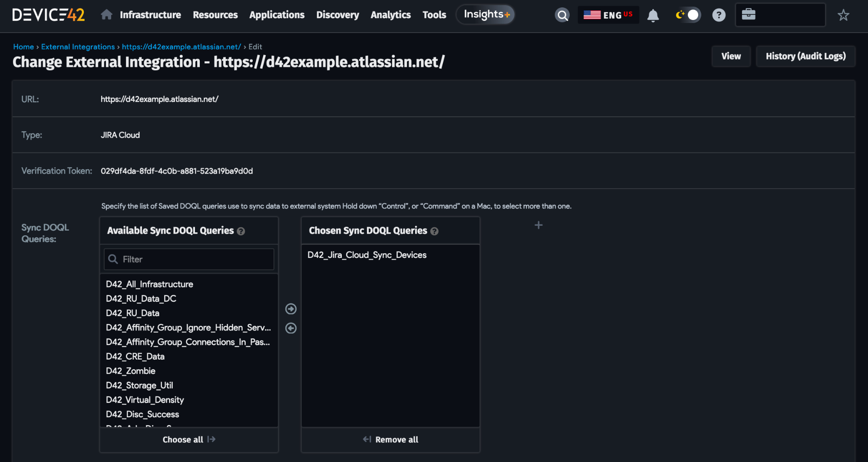Toggle dark mode theme switch
Viewport: 868px width, 462px height.
click(687, 14)
